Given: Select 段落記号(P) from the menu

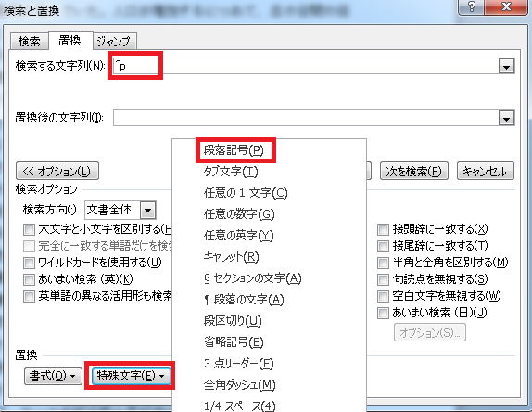Looking at the screenshot, I should 234,150.
